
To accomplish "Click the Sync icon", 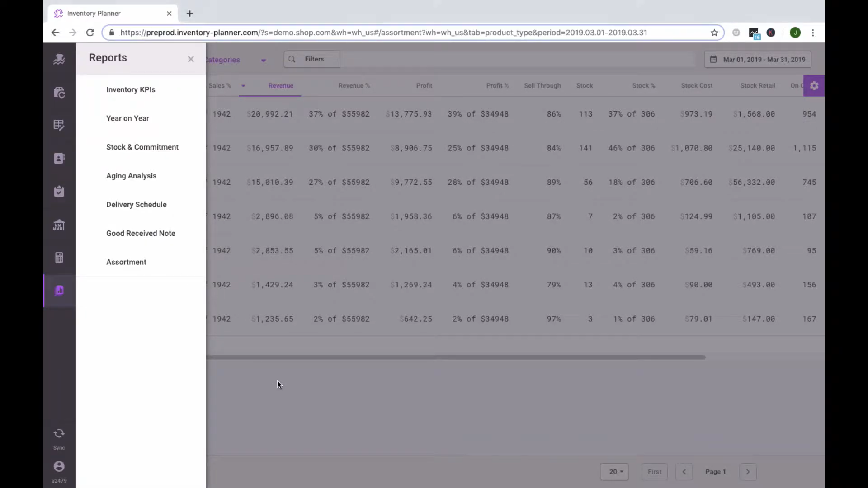I will coord(59,434).
